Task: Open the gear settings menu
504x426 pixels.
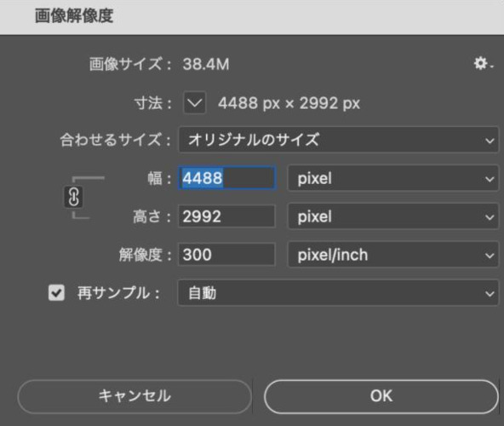Action: coord(483,63)
